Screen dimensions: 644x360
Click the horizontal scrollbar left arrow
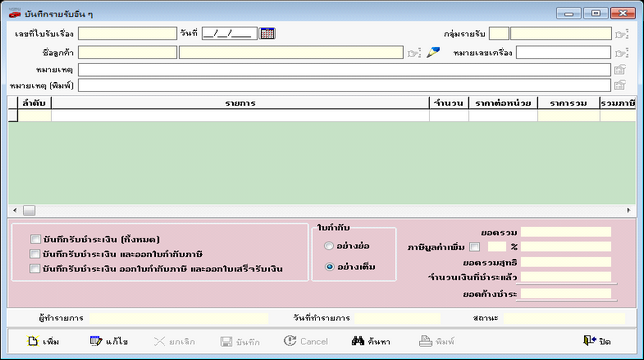coord(15,211)
